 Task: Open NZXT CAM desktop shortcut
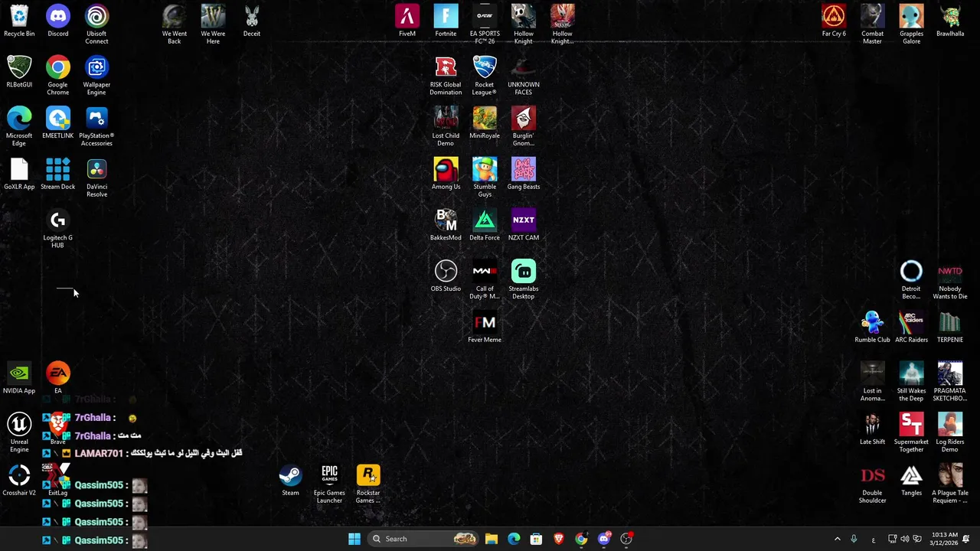tap(524, 226)
